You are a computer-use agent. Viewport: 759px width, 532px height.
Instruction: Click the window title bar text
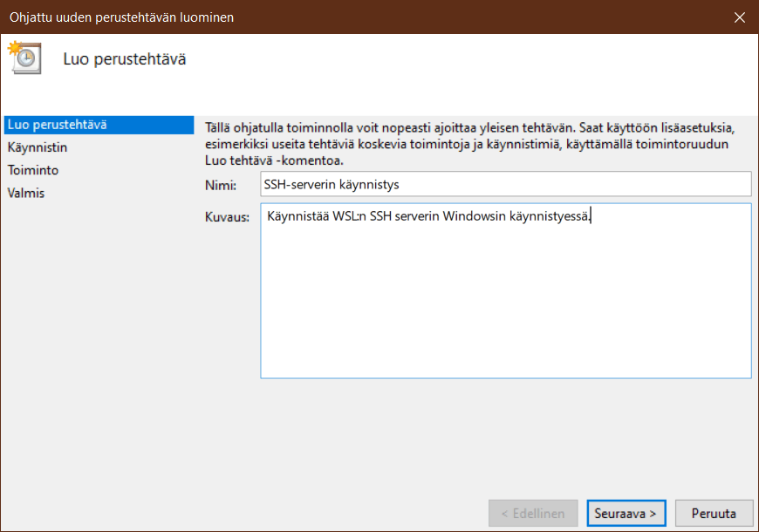click(121, 17)
